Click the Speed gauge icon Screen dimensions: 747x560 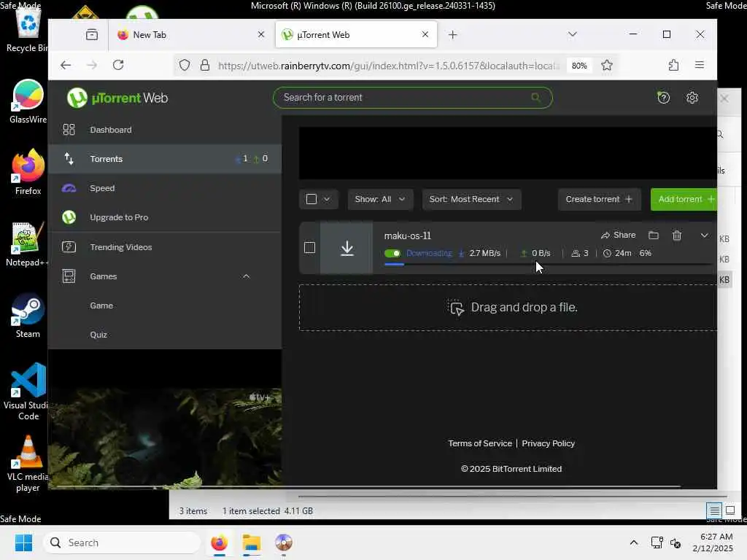pos(69,188)
